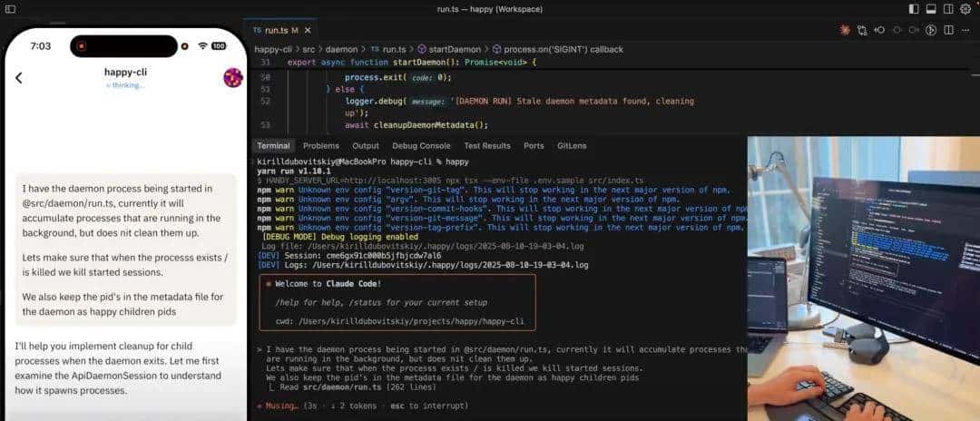Screen dimensions: 980x421
Task: Toggle the primary side bar layout icon
Action: coord(914,9)
